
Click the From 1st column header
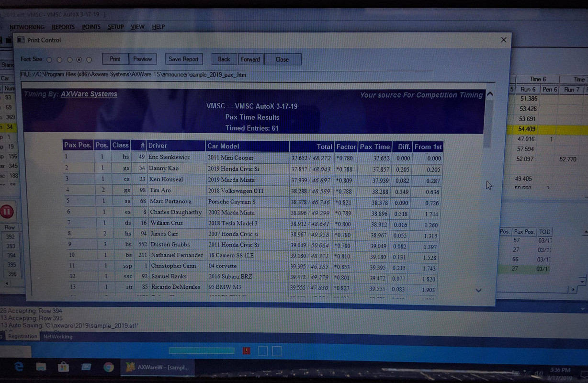coord(428,146)
